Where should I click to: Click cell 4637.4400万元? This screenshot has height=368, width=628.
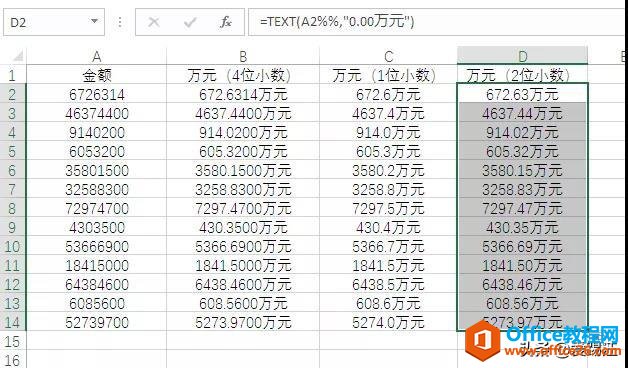(243, 113)
